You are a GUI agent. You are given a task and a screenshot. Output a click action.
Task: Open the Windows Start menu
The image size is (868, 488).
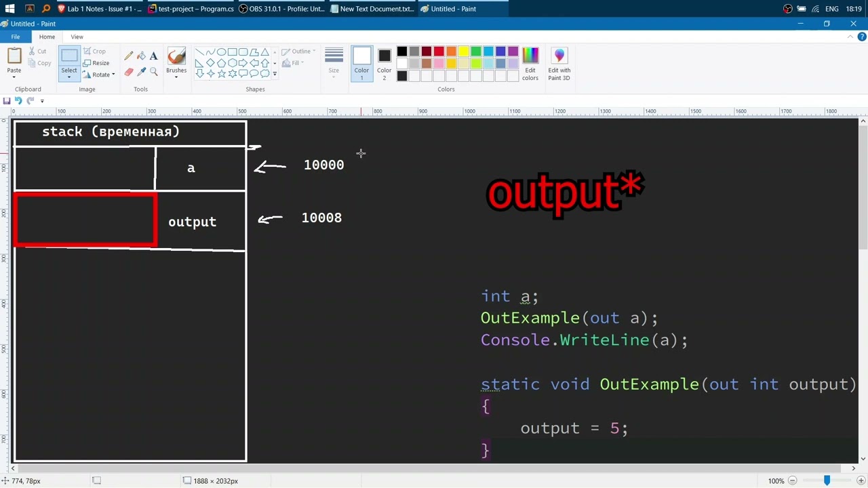(x=10, y=9)
